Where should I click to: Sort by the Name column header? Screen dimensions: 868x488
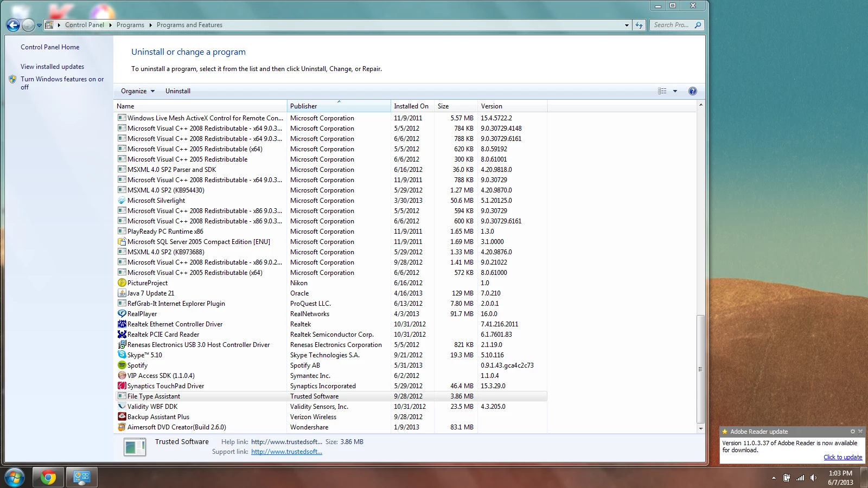coord(200,106)
